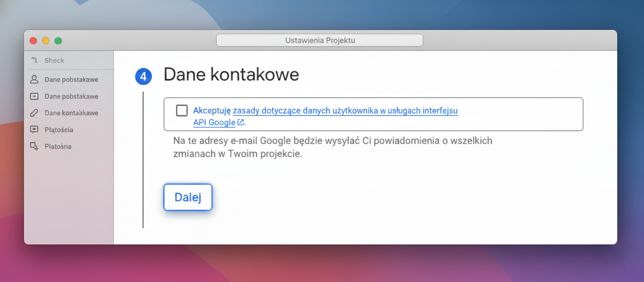The width and height of the screenshot is (644, 282).
Task: Click the card icon in the sidebar
Action: click(34, 96)
